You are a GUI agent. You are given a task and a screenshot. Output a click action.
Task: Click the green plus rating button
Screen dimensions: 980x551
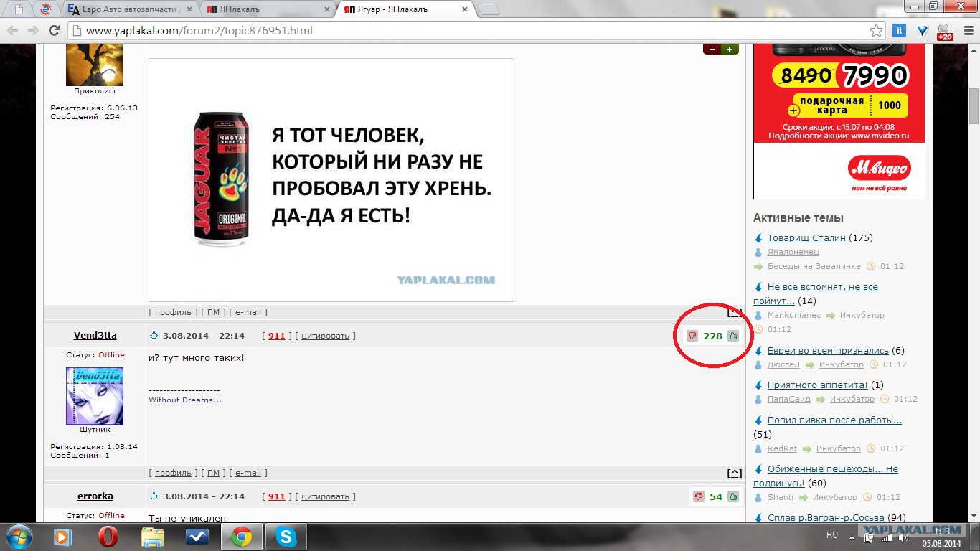pos(730,50)
